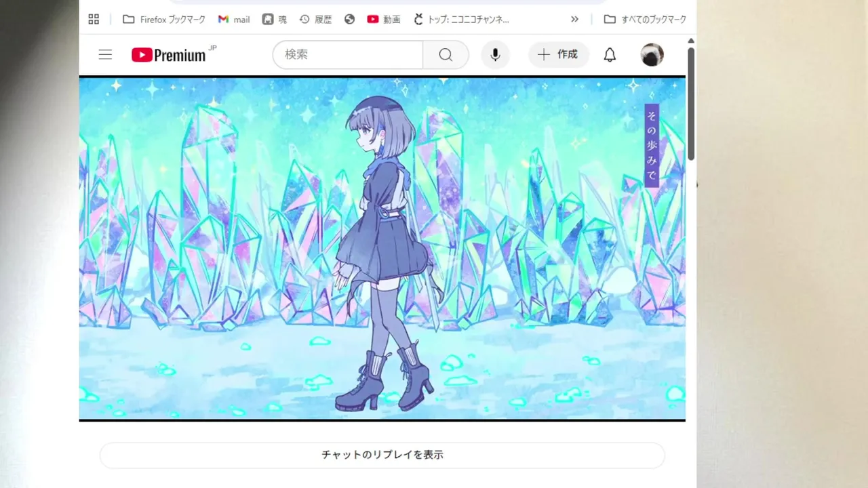
Task: Open the すべてのブックマーク folder
Action: pos(645,20)
